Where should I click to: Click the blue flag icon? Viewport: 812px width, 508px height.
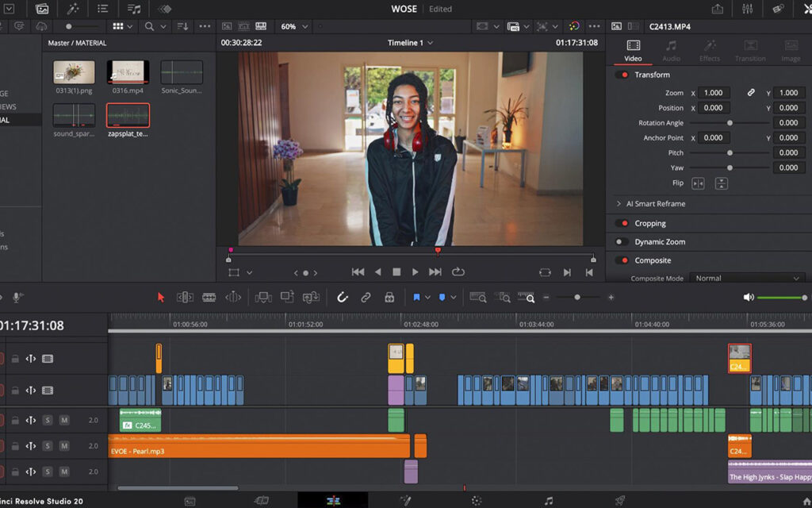[416, 297]
